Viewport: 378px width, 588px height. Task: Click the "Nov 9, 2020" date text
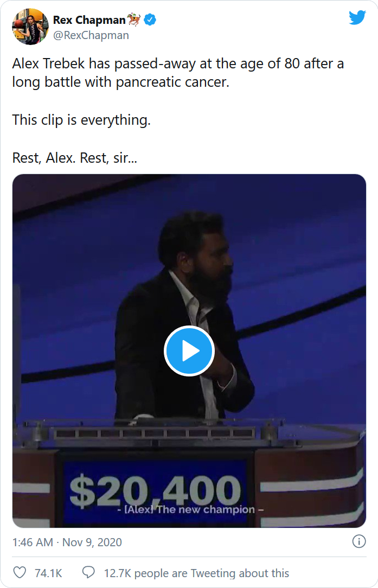[x=92, y=542]
